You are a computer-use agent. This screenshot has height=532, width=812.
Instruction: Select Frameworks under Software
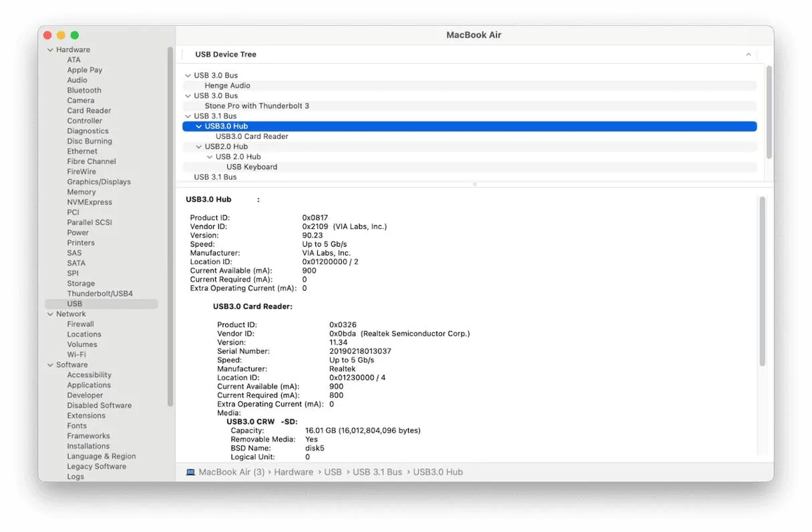pyautogui.click(x=88, y=437)
